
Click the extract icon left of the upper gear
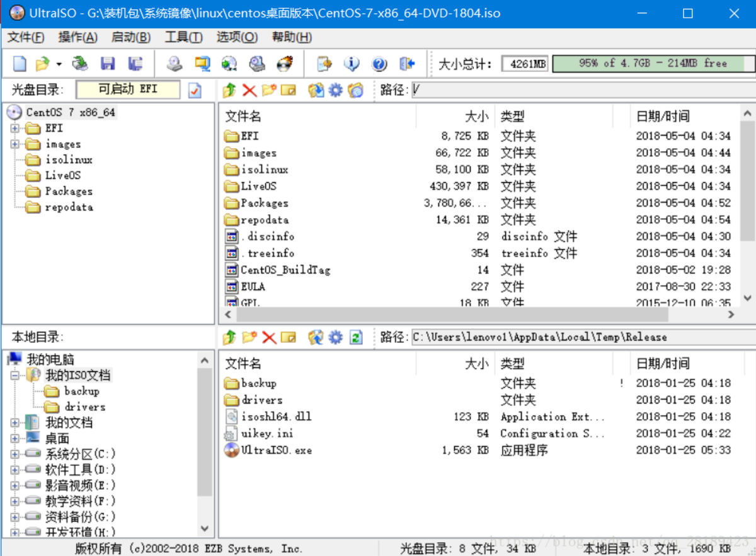click(x=316, y=90)
